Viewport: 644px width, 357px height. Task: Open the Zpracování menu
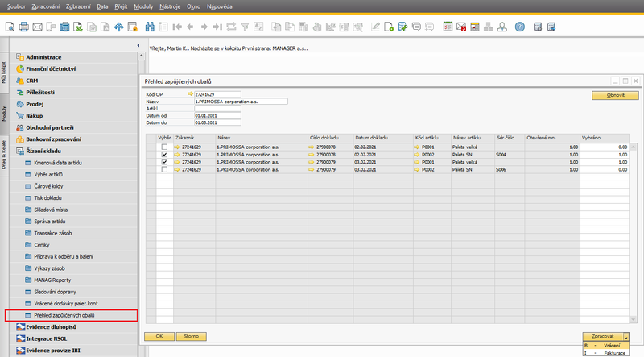point(46,6)
